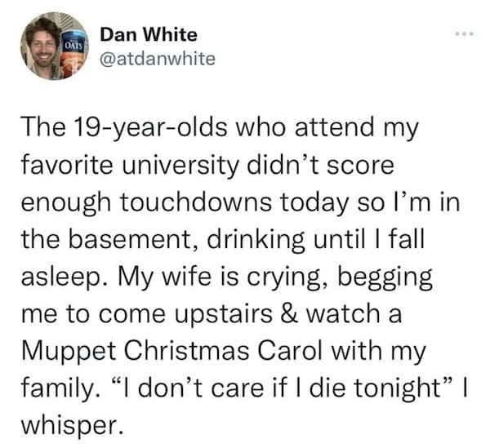This screenshot has height=448, width=490.
Task: Click Dan White's profile picture
Action: pyautogui.click(x=54, y=47)
